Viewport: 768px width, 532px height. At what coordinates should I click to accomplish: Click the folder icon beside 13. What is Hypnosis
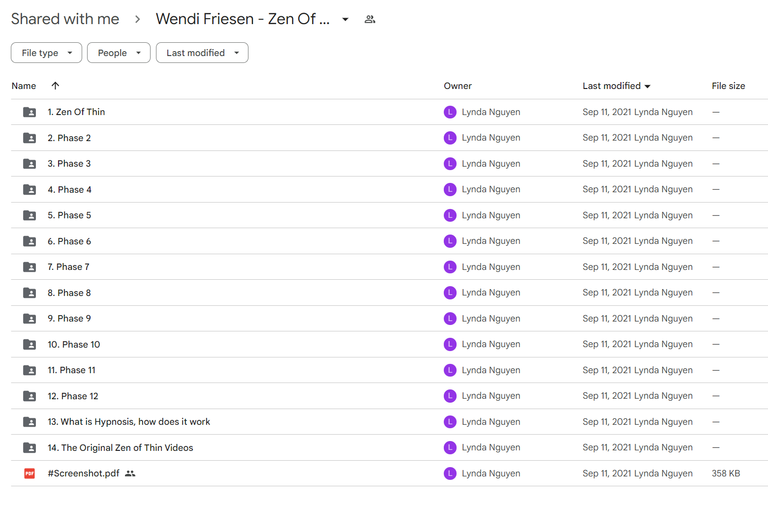tap(30, 422)
